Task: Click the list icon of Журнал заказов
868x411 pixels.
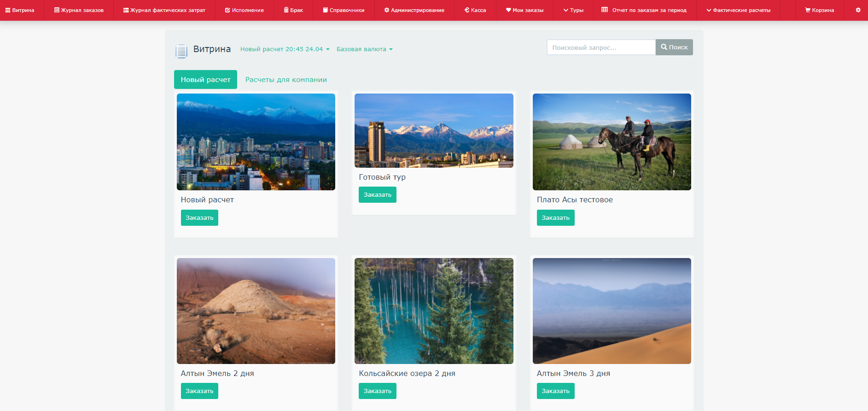Action: [x=57, y=10]
